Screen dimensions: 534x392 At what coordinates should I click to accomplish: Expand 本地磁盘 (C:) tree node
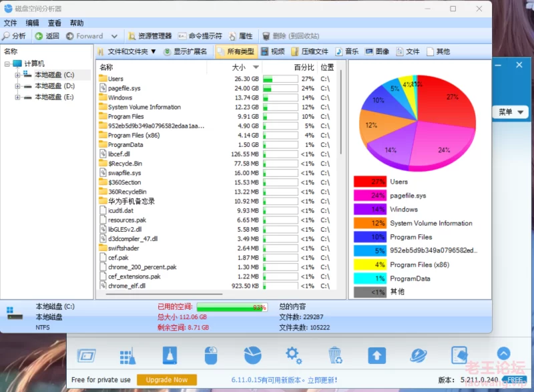click(x=17, y=75)
